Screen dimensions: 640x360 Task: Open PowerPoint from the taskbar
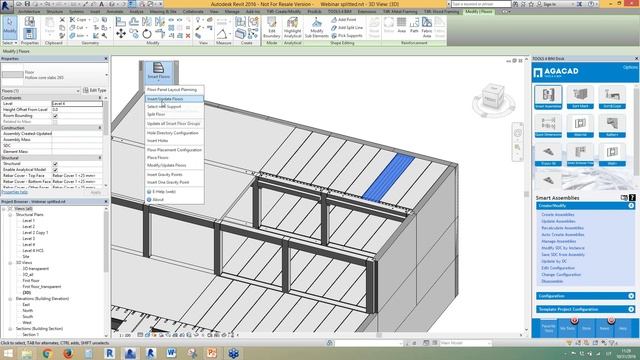212,353
